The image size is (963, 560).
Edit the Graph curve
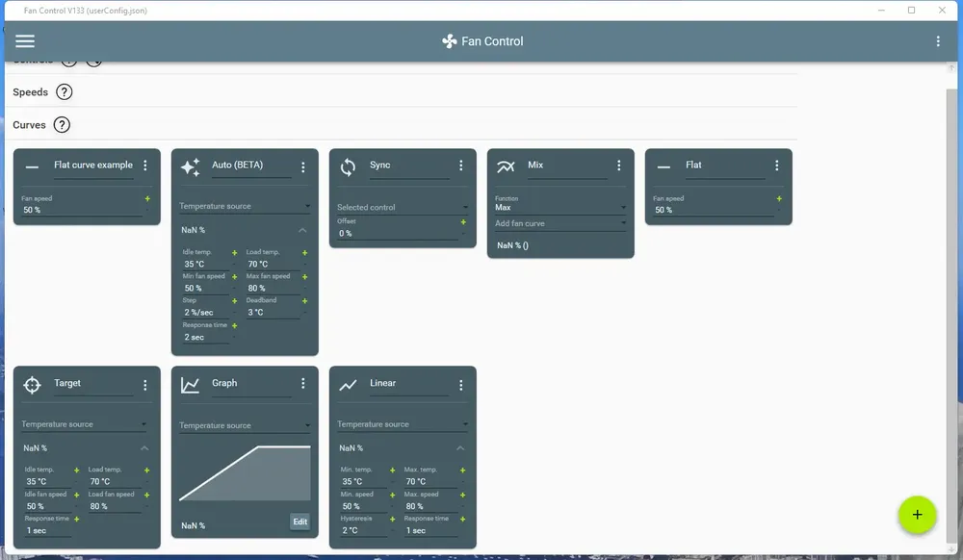(299, 522)
